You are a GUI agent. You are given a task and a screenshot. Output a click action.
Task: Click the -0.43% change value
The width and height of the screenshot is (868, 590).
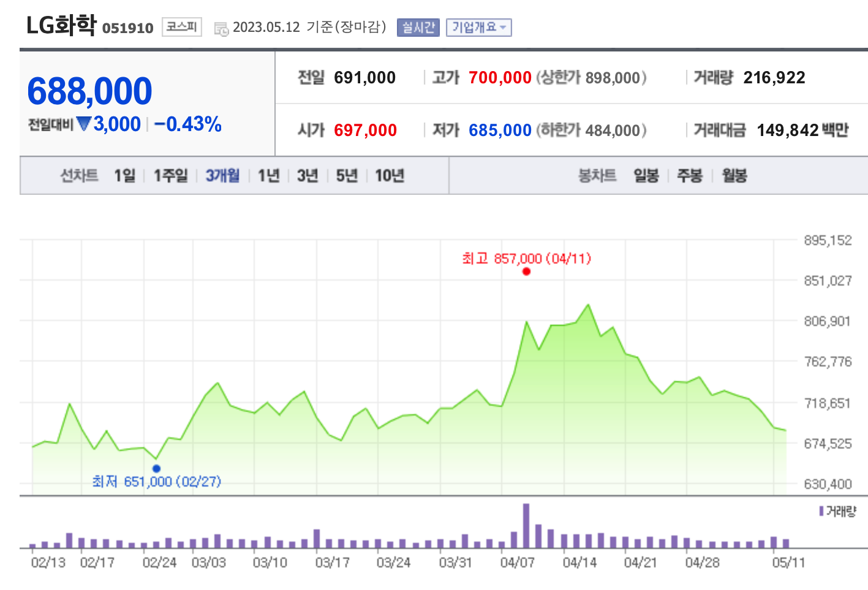[187, 124]
